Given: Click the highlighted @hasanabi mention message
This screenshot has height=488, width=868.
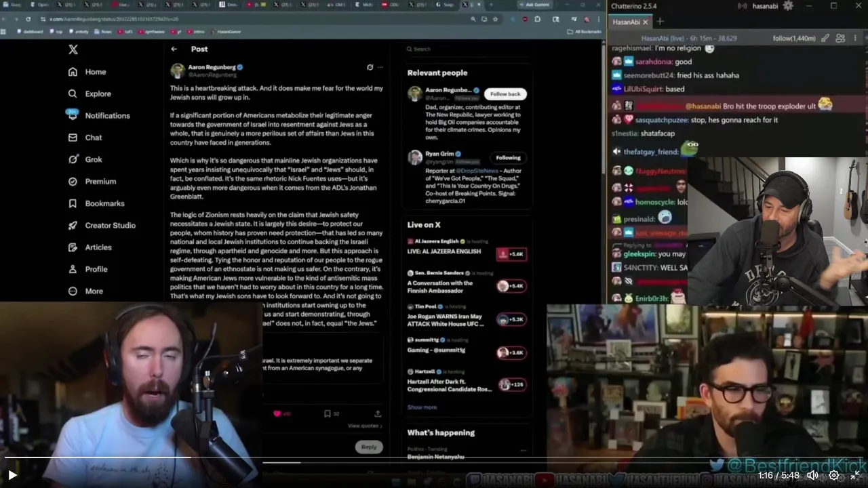Looking at the screenshot, I should (x=738, y=105).
